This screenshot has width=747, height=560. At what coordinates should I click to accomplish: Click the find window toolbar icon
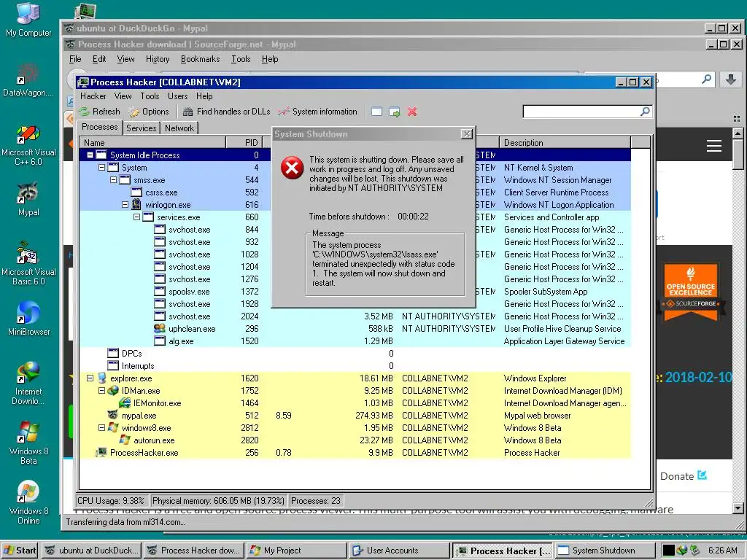pos(377,112)
